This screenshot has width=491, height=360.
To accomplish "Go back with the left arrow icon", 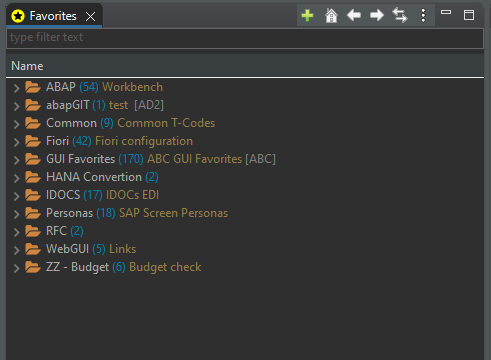I will tap(354, 15).
